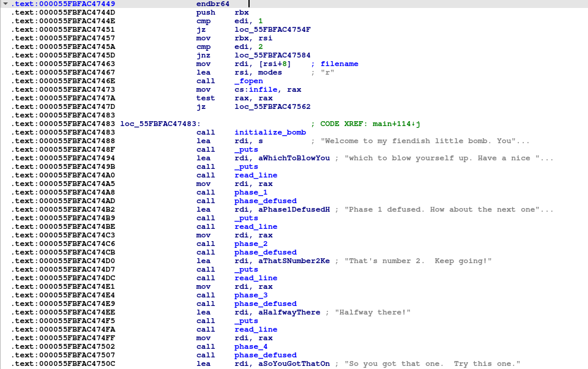
Task: Select the aThatSNumber2Ke string operand
Action: pyautogui.click(x=294, y=261)
